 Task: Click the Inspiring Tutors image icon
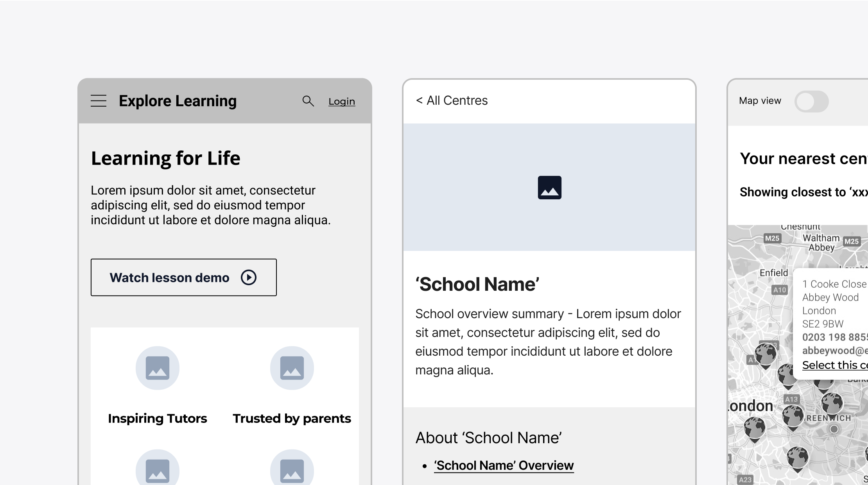[158, 368]
